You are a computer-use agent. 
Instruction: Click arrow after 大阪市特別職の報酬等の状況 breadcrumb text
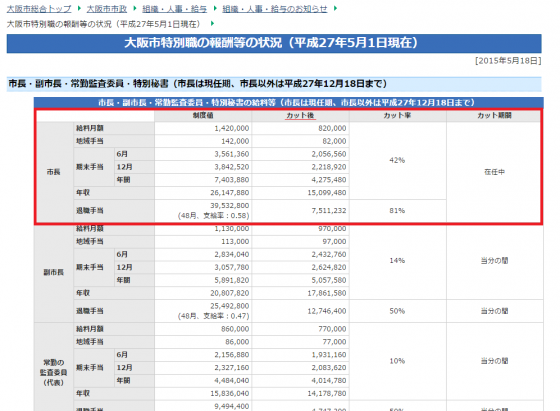(x=212, y=24)
